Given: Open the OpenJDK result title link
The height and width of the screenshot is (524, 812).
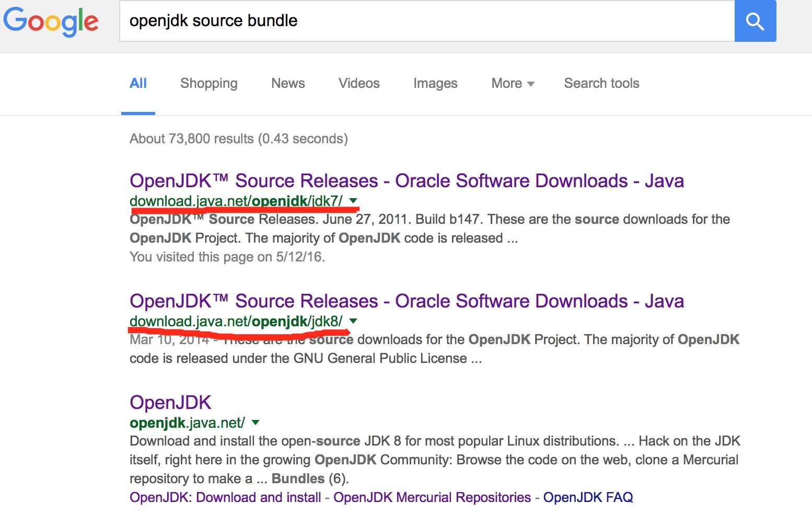Looking at the screenshot, I should click(170, 403).
